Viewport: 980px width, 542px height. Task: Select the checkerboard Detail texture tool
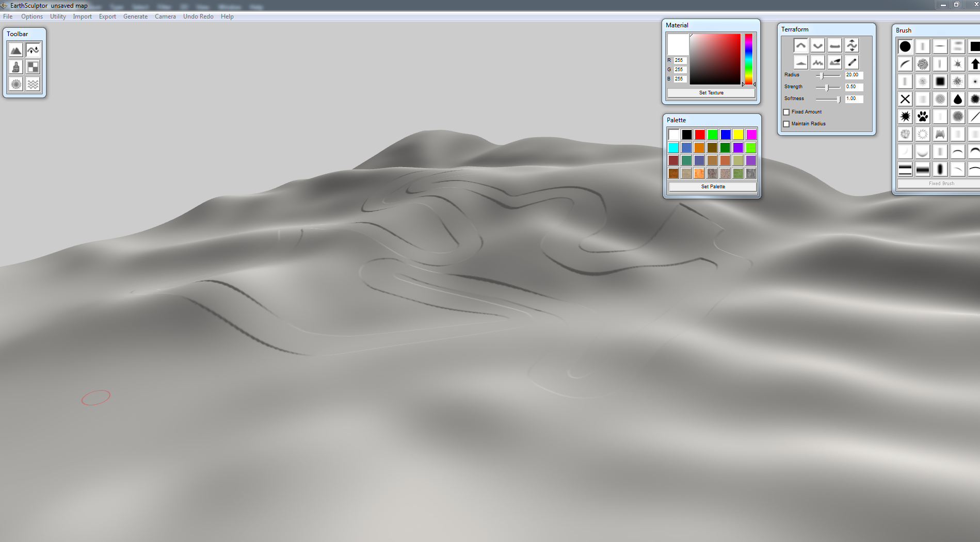point(33,67)
